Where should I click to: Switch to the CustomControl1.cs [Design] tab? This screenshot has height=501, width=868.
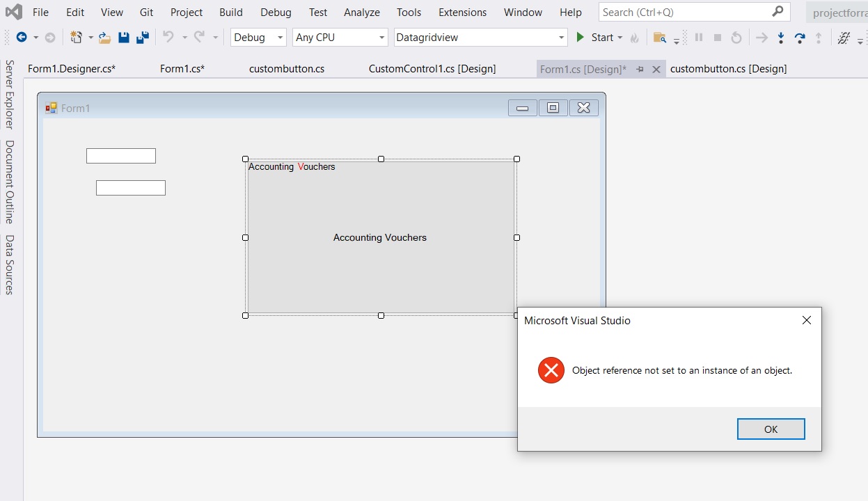click(432, 69)
